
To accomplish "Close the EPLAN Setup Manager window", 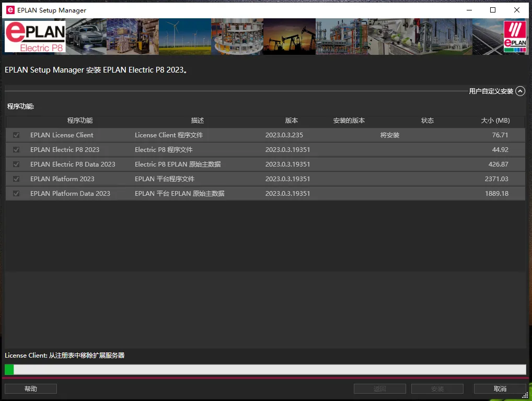I will (517, 10).
